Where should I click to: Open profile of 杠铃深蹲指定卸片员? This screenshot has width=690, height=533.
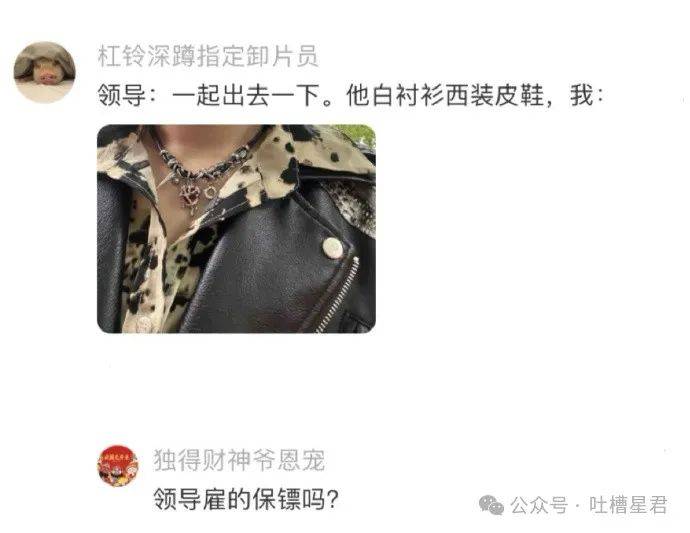pos(207,56)
